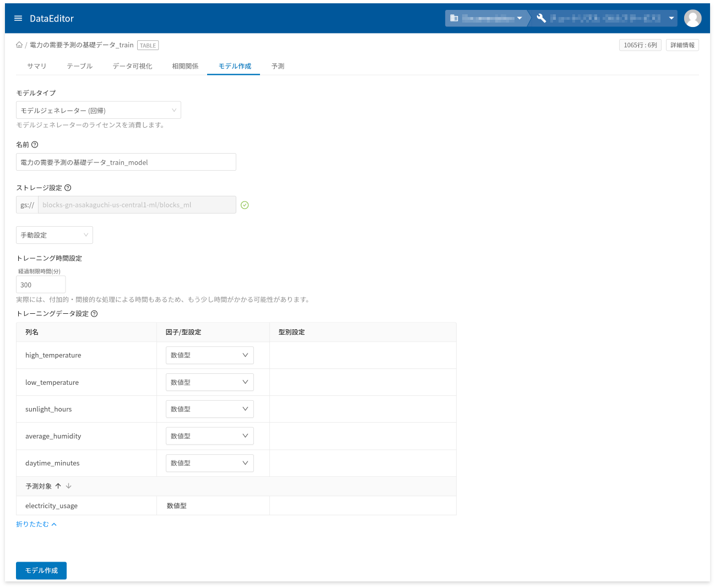Change type for high_temperature column
The image size is (715, 588).
[x=209, y=355]
